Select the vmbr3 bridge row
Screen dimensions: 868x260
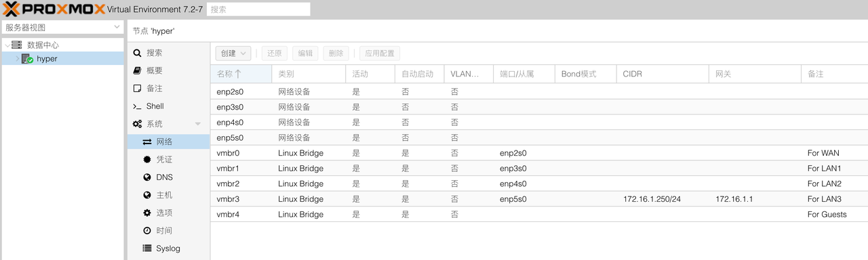click(x=539, y=199)
